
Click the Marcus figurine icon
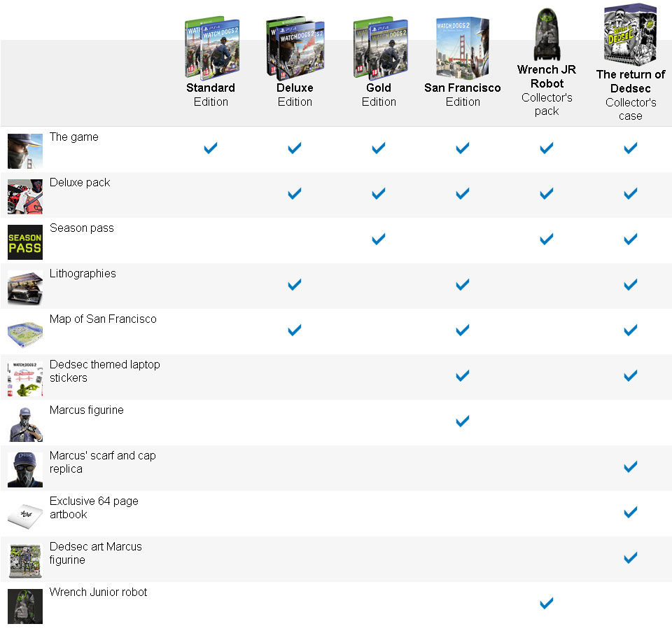click(24, 424)
